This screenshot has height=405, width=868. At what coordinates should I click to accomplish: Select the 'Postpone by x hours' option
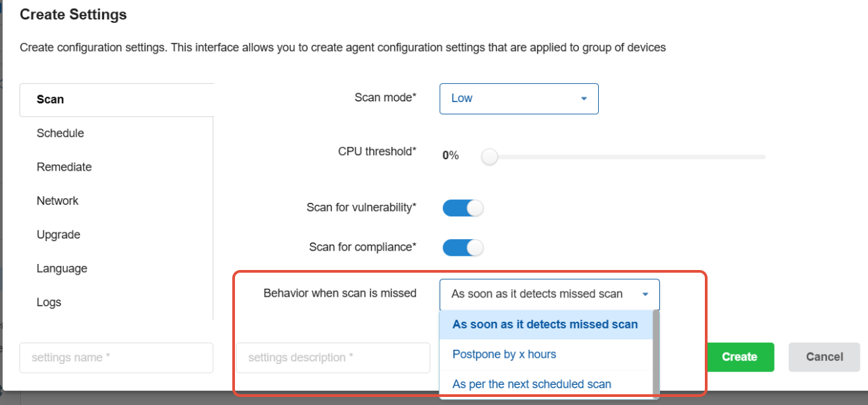(x=504, y=354)
